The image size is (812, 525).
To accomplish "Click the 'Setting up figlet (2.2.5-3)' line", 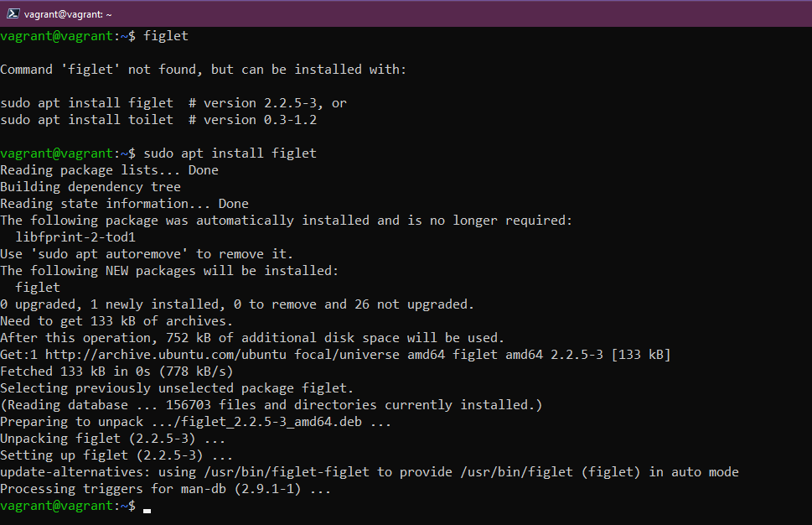I will (x=116, y=455).
